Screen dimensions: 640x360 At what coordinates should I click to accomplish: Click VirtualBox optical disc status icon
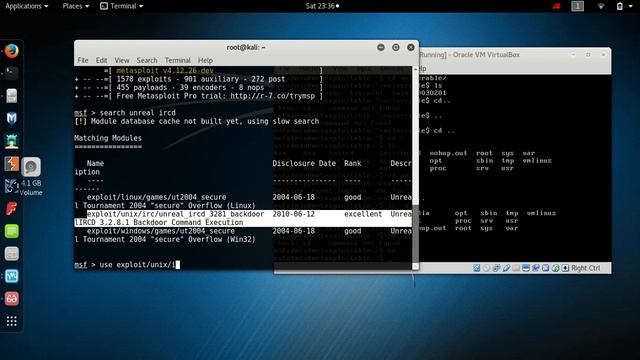(x=486, y=268)
